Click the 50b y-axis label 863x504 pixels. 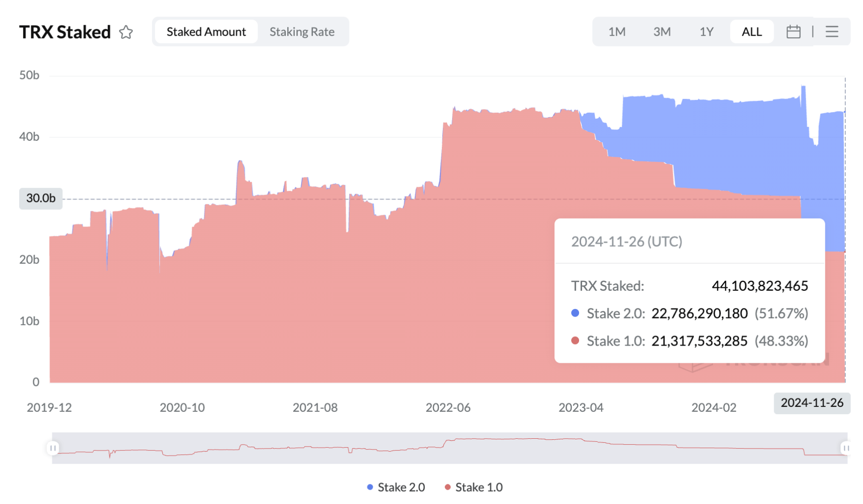pyautogui.click(x=29, y=76)
